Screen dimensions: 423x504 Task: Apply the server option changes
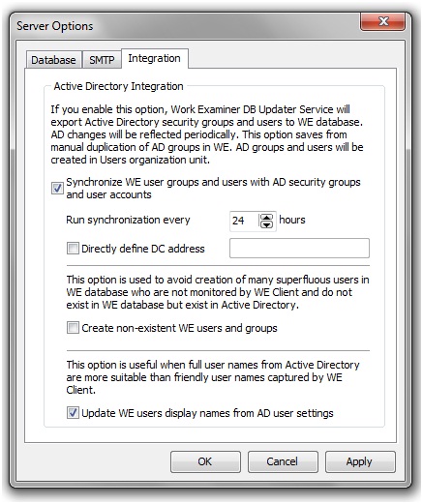(360, 461)
